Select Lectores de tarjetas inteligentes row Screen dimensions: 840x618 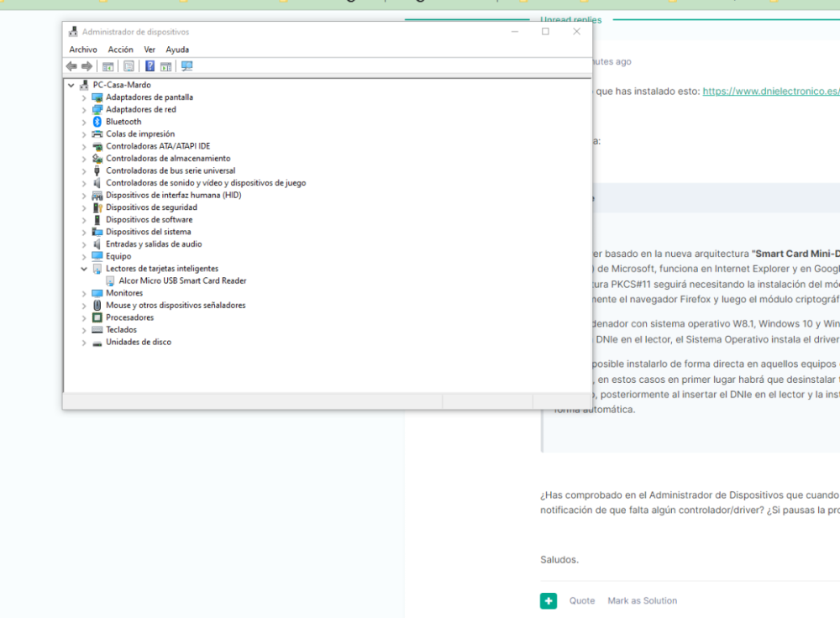point(162,269)
